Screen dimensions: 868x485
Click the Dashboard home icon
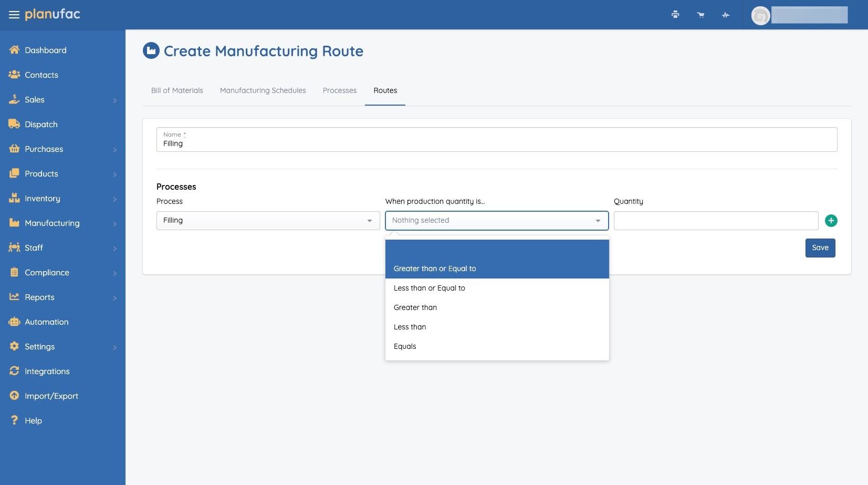[x=14, y=50]
